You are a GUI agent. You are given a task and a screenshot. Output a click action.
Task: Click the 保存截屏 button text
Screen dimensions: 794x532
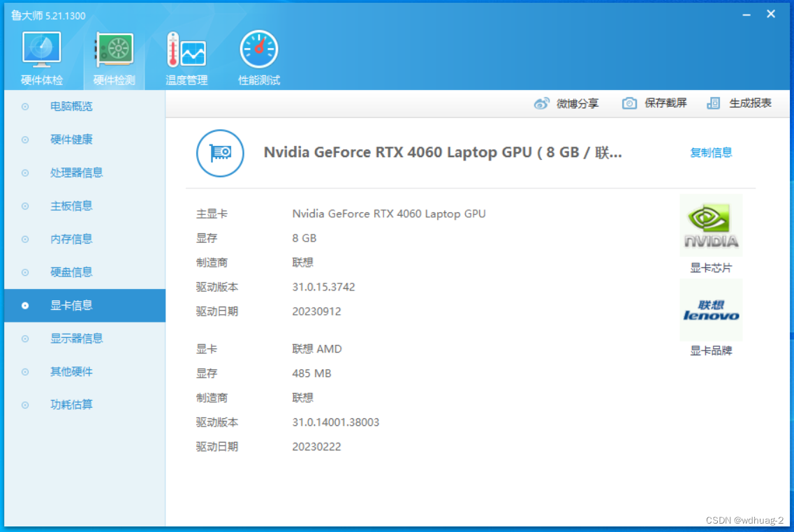(x=666, y=103)
